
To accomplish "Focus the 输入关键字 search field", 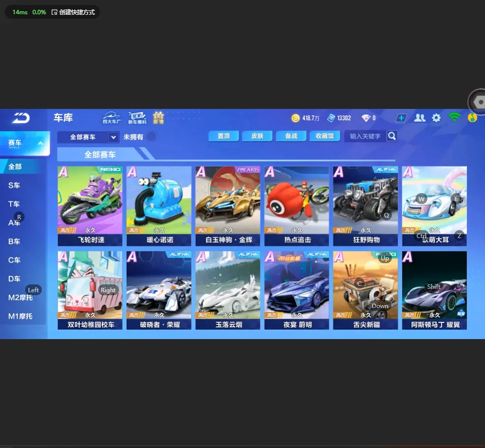I will [366, 136].
